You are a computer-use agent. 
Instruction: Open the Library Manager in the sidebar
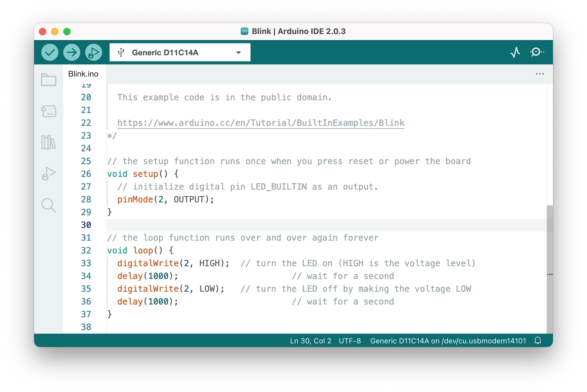49,142
